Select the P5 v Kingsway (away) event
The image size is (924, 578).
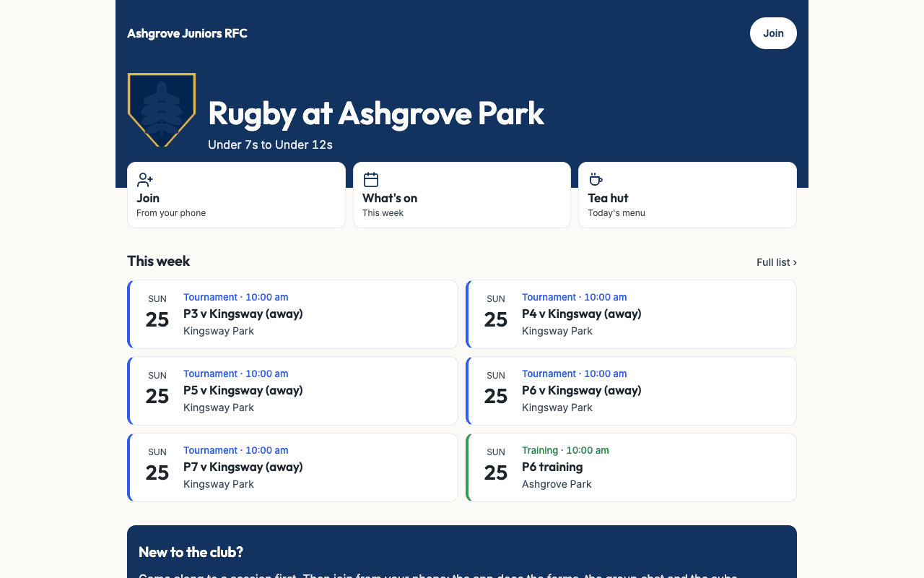click(292, 391)
